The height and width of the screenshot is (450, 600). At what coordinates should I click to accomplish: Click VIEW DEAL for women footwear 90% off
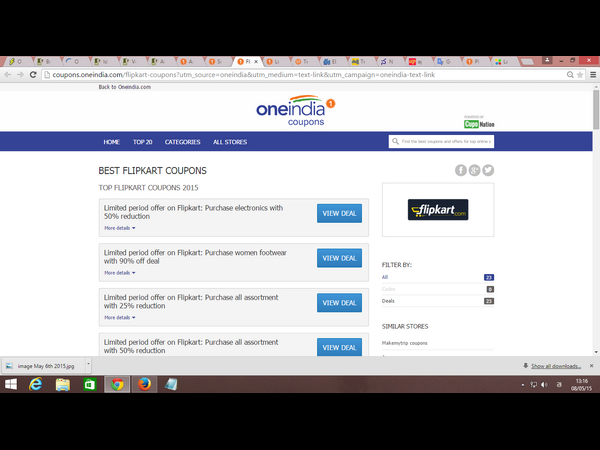click(339, 258)
